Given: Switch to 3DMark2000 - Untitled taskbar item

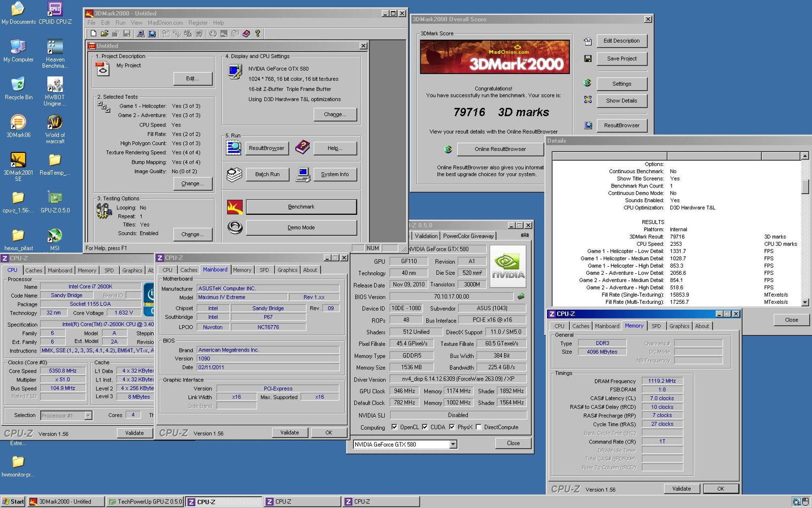Looking at the screenshot, I should [x=66, y=502].
